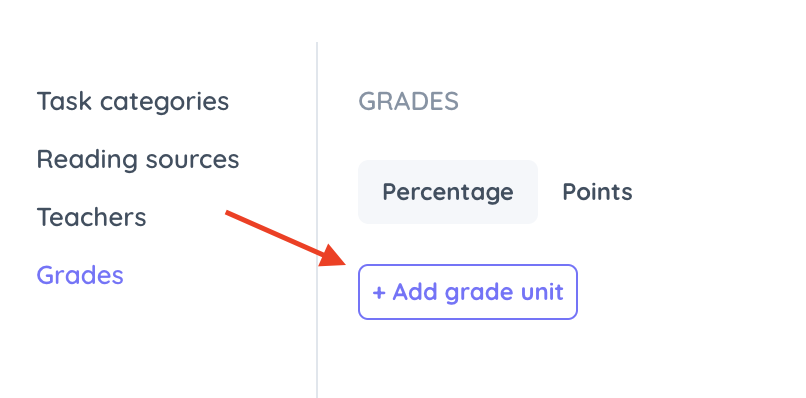This screenshot has height=398, width=806.
Task: Show the Reading sources page
Action: tap(138, 159)
